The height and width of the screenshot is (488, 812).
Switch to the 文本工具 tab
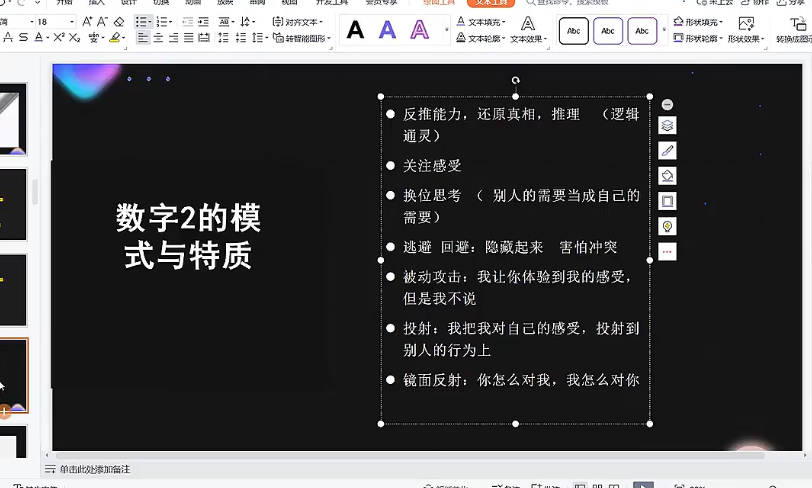pyautogui.click(x=489, y=3)
